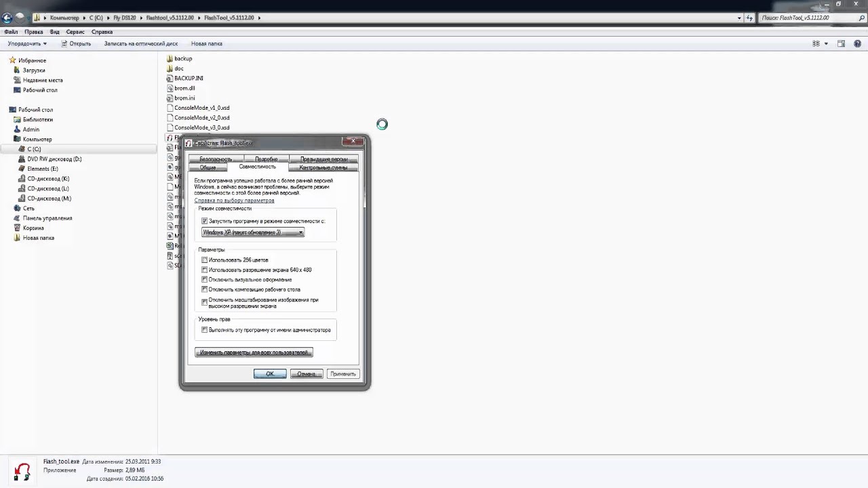The image size is (868, 488).
Task: Open the Упорядочить dropdown menu
Action: click(x=27, y=43)
